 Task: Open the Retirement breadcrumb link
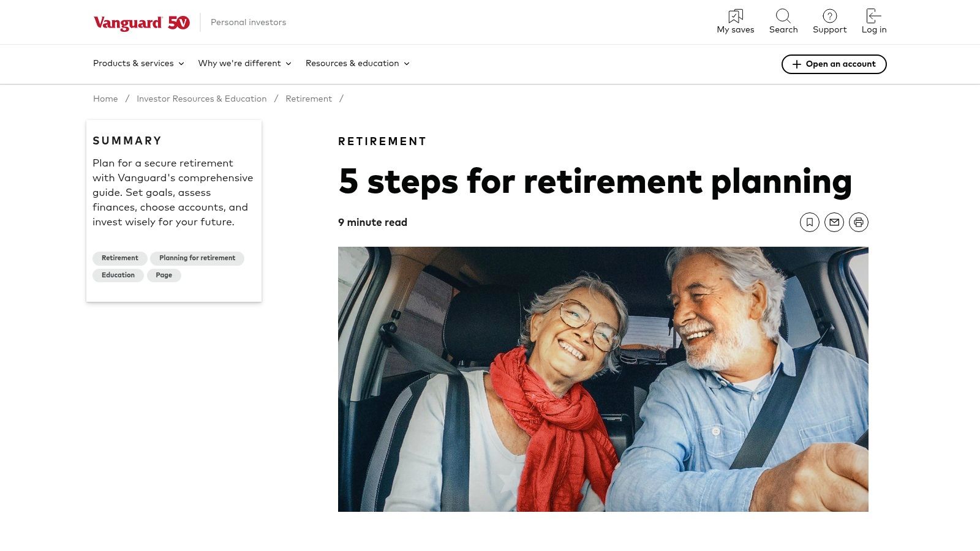(x=309, y=99)
